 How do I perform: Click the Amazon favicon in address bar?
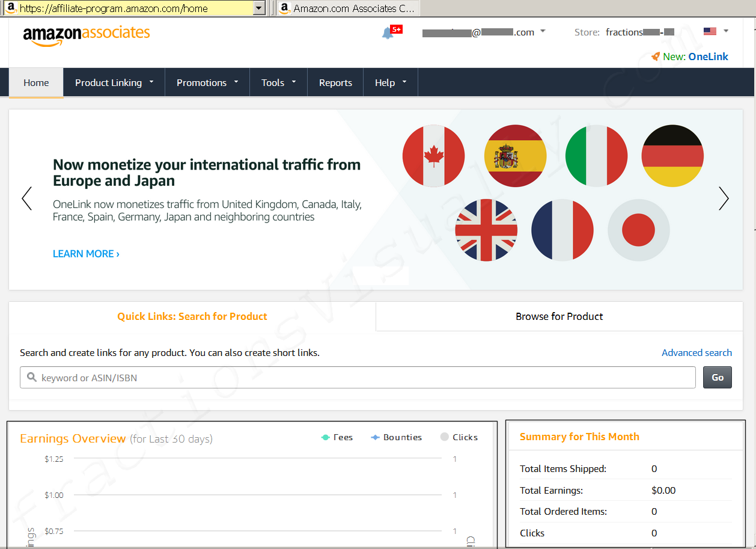coord(11,8)
